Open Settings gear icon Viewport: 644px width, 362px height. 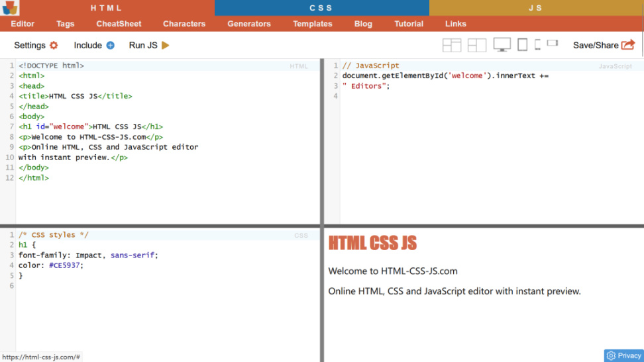[54, 45]
